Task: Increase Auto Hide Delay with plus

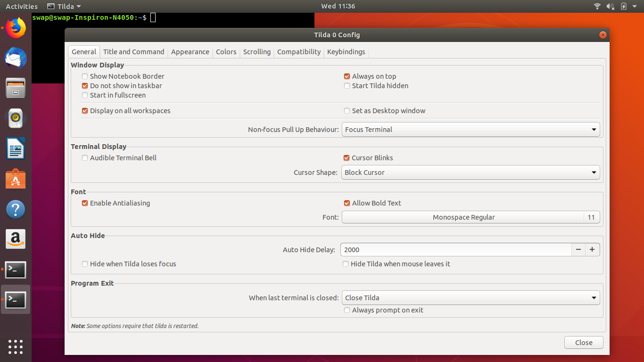Action: click(x=593, y=250)
